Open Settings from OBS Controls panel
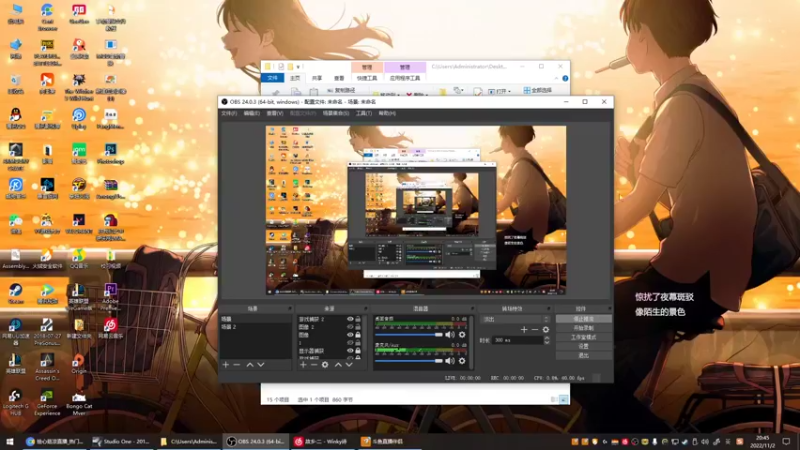Image resolution: width=800 pixels, height=450 pixels. click(584, 346)
